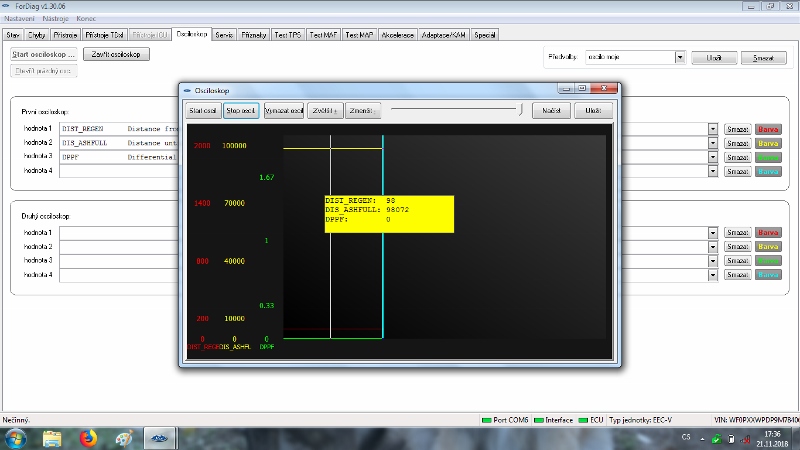Open the Předvolby preset dropdown

[680, 58]
